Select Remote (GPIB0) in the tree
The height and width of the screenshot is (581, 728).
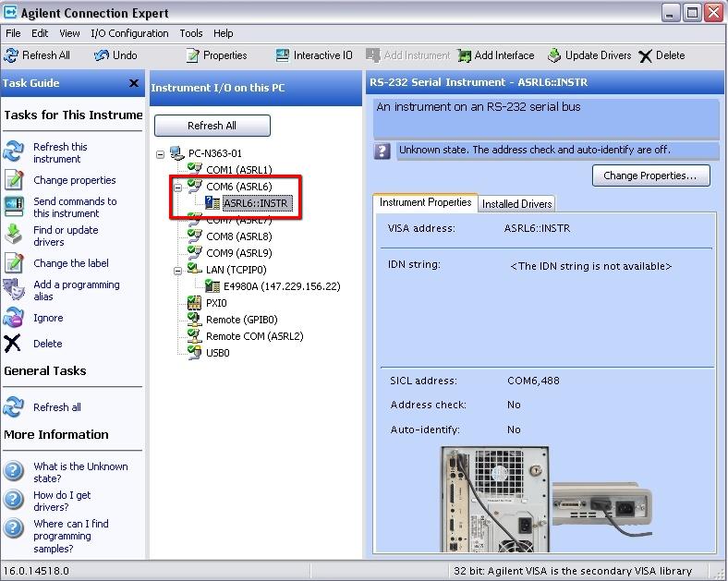241,320
